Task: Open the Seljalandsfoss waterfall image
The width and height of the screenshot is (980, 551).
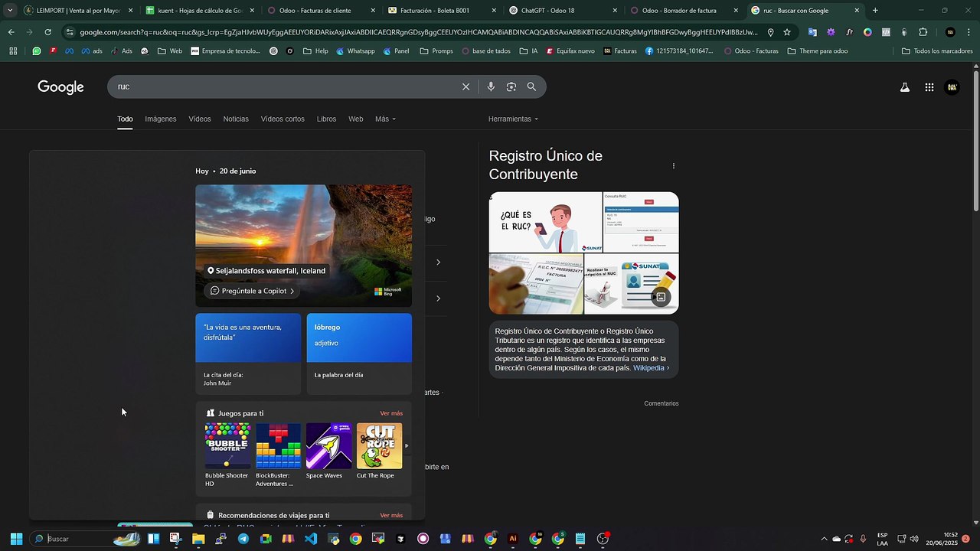Action: (303, 246)
